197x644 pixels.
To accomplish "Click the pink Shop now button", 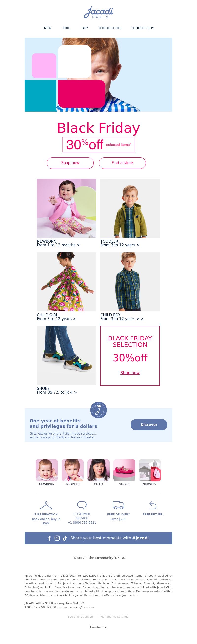I will click(x=70, y=163).
